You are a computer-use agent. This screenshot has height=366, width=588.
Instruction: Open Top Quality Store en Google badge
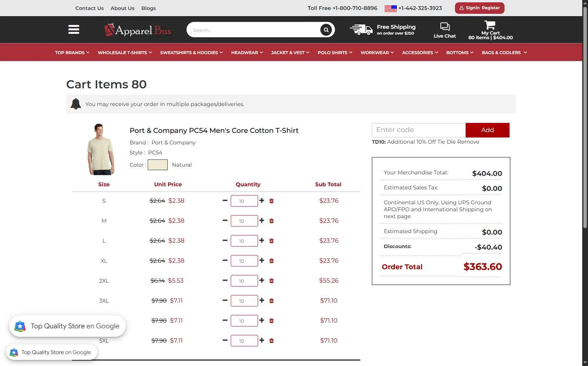point(67,326)
